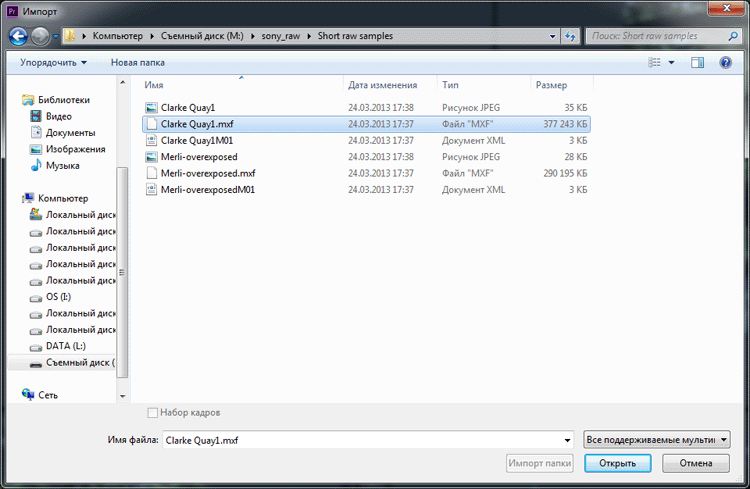Click Новая папка in the toolbar
Viewport: 750px width, 489px height.
[x=138, y=62]
